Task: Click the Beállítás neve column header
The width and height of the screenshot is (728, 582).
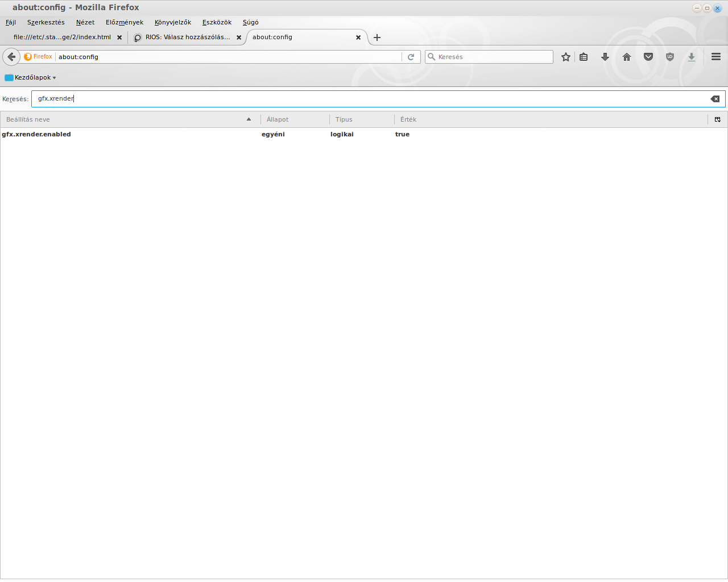Action: [130, 119]
